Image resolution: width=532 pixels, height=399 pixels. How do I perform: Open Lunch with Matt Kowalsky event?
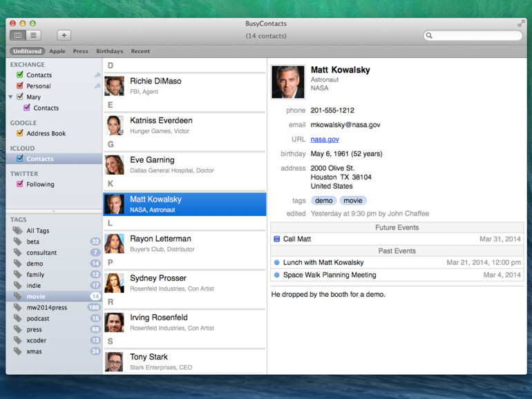397,262
